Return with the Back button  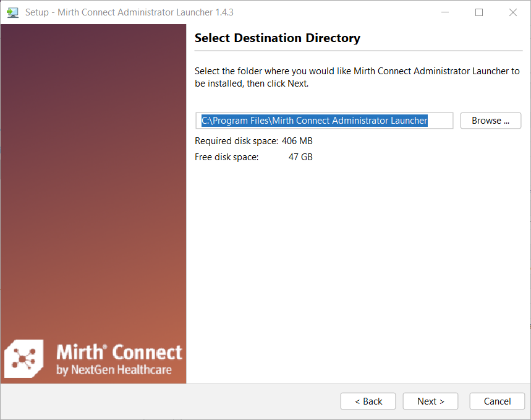tap(368, 401)
